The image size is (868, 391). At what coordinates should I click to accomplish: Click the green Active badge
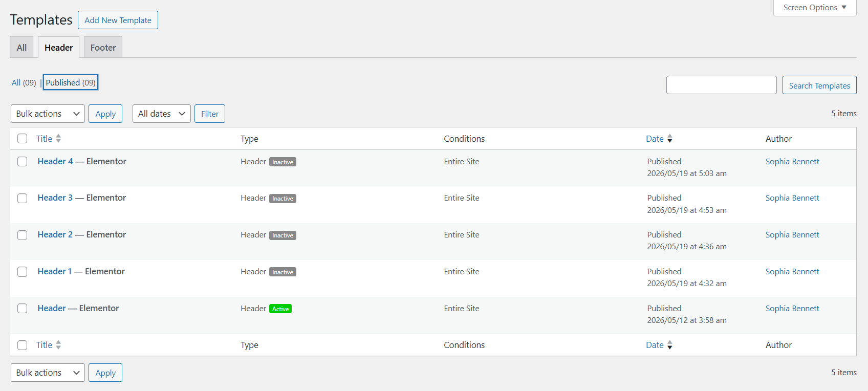(x=280, y=309)
